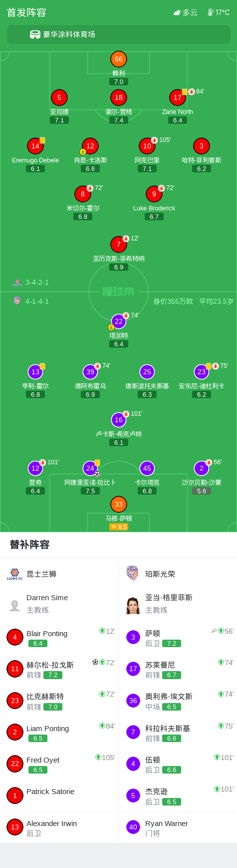Select player 33 马修-萨顿 jersey icon
237x868 pixels.
click(x=118, y=504)
